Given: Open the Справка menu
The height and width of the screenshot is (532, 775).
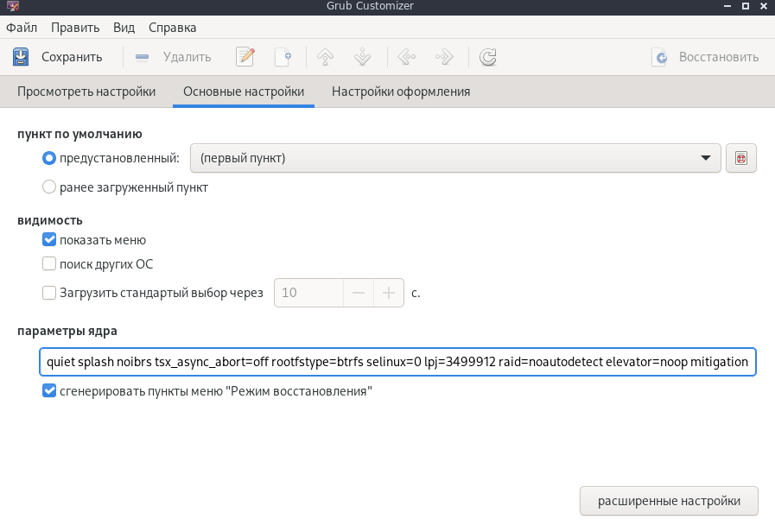Looking at the screenshot, I should click(173, 28).
